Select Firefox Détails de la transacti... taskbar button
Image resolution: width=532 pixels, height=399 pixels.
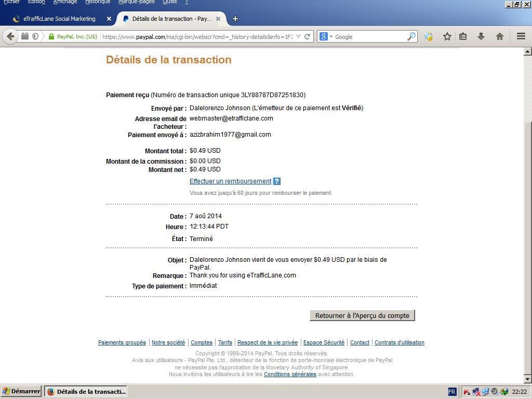(x=86, y=392)
